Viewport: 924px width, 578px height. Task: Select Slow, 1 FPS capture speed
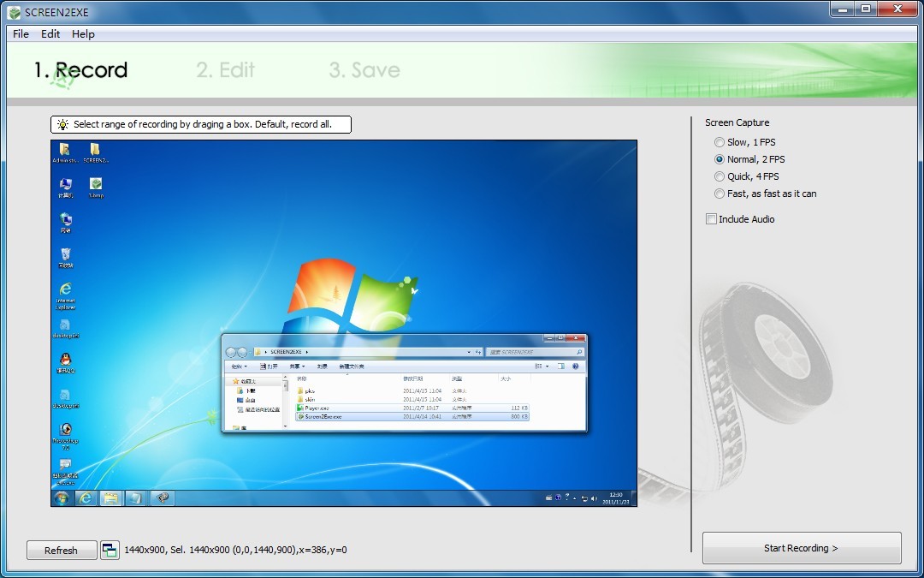(x=720, y=142)
